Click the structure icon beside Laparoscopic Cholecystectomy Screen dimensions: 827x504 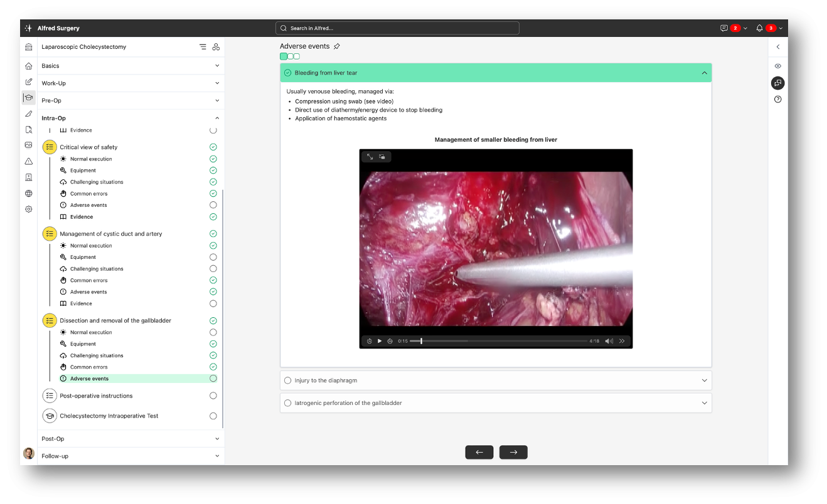[216, 47]
